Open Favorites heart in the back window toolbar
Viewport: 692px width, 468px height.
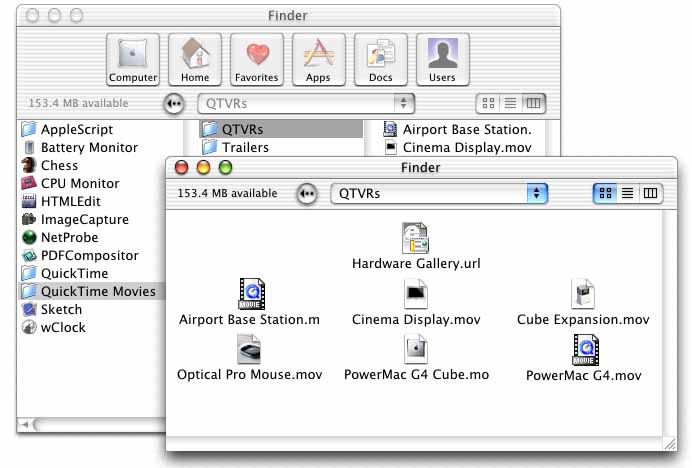(x=257, y=60)
